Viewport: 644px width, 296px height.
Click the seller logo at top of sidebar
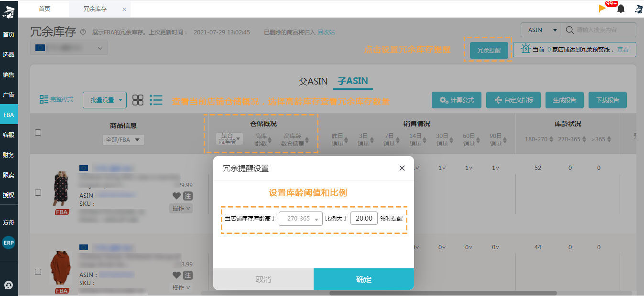pyautogui.click(x=9, y=12)
